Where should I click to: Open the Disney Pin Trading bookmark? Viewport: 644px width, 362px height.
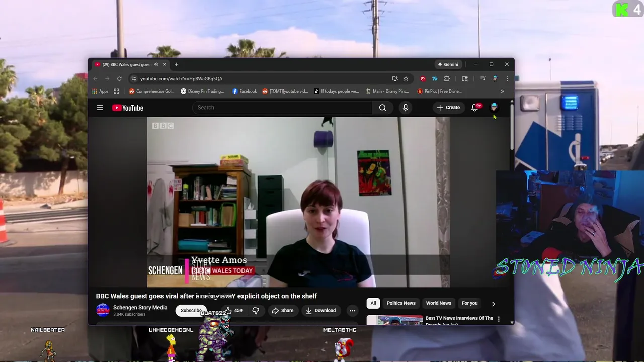(x=202, y=91)
